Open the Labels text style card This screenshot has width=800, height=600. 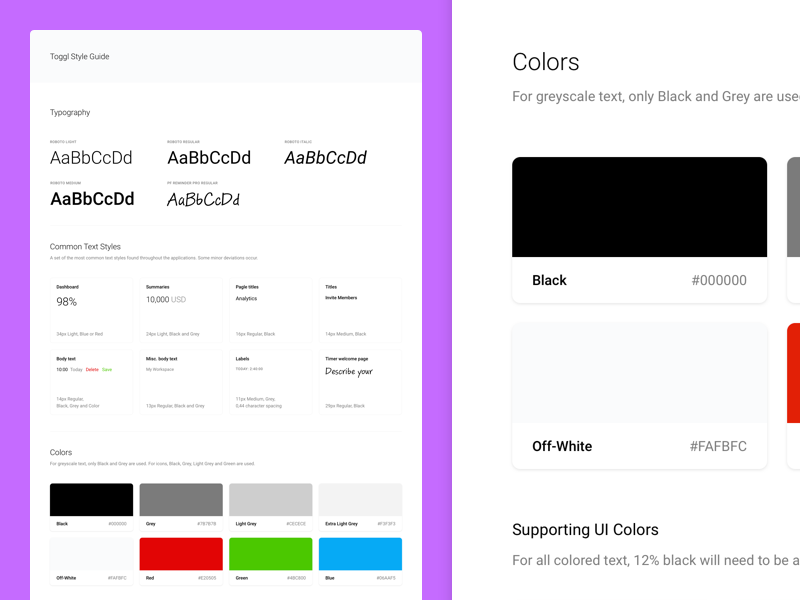pos(270,382)
